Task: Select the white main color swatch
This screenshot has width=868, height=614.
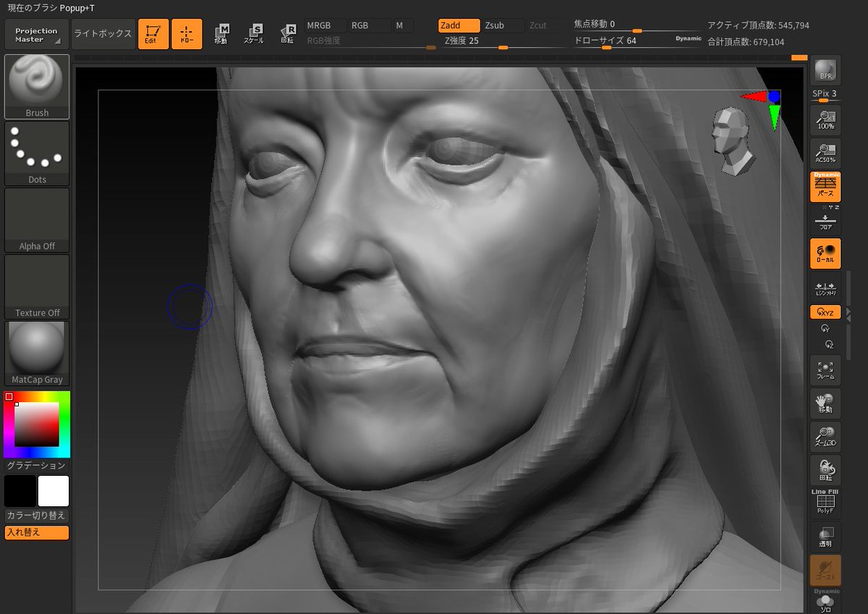Action: click(54, 491)
